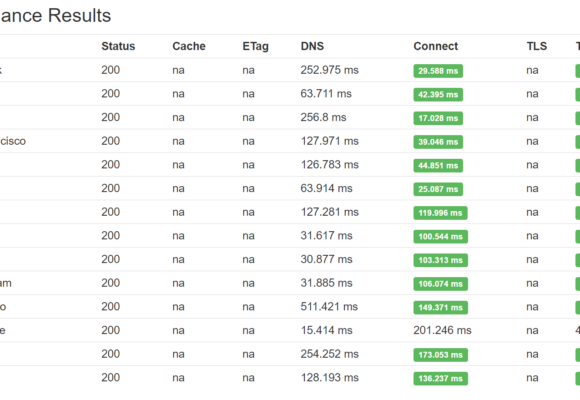580x400 pixels.
Task: Click the row label ending in cisco
Action: 13,141
